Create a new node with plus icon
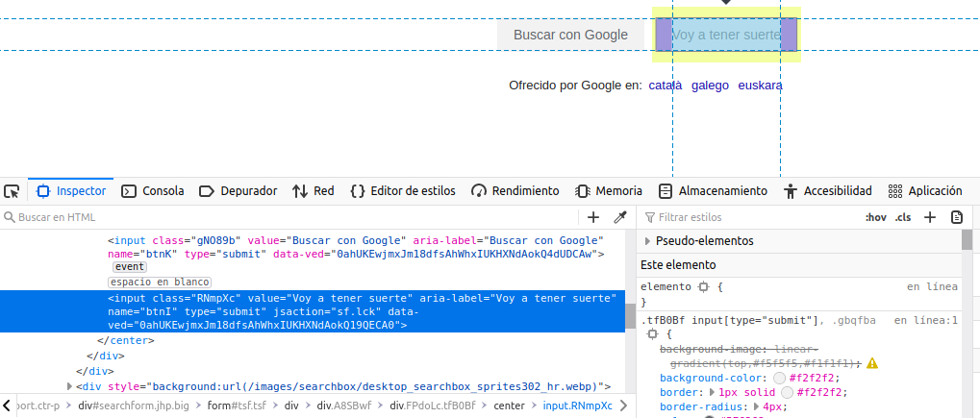Image resolution: width=980 pixels, height=418 pixels. (593, 217)
